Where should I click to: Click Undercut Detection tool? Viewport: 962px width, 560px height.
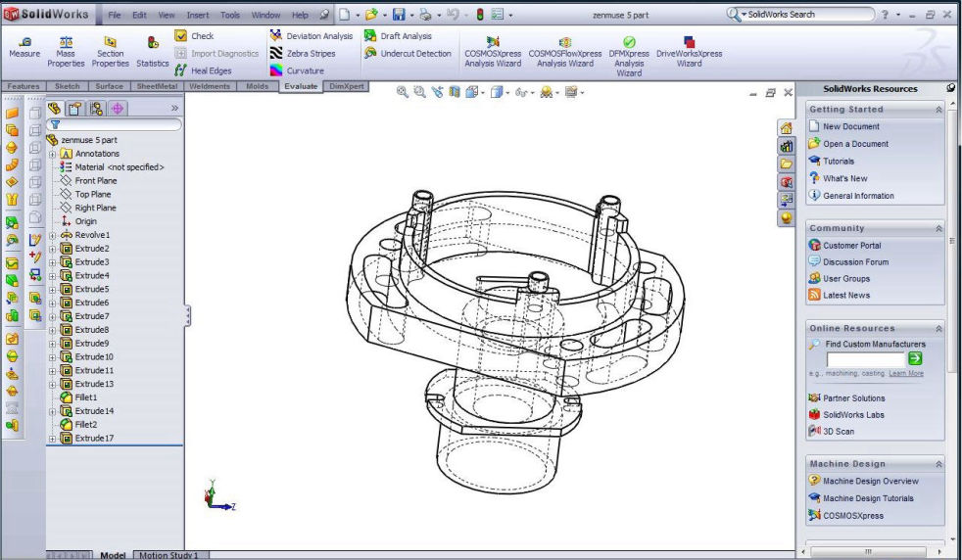pyautogui.click(x=370, y=54)
